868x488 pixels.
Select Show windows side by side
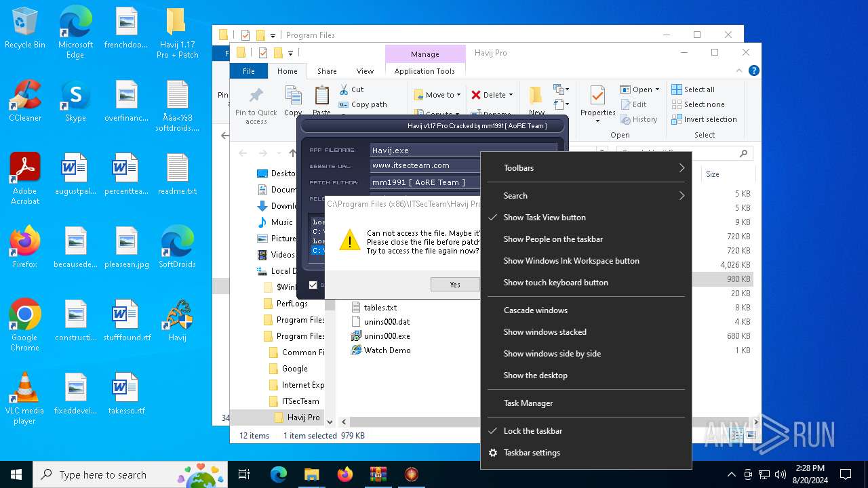586,354
